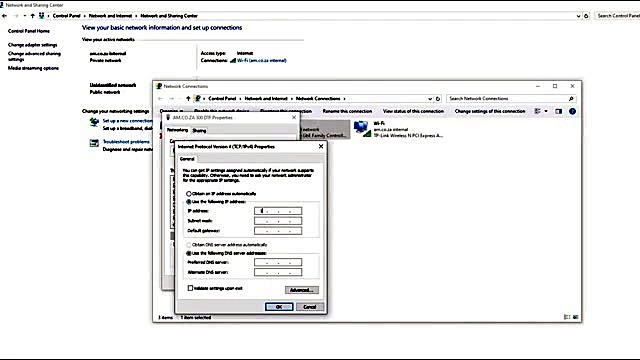Screen dimensions: 640x360
Task: Click Set up a new connection link
Action: pos(127,121)
